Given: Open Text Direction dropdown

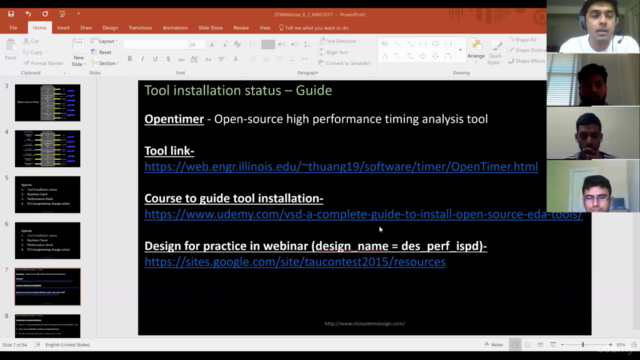Looking at the screenshot, I should [338, 41].
